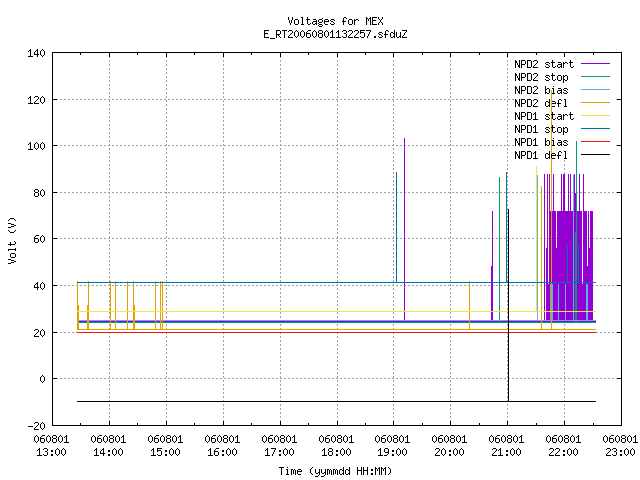The image size is (640, 480).
Task: Click the x-axis tick label 22:00
Action: coord(563,452)
